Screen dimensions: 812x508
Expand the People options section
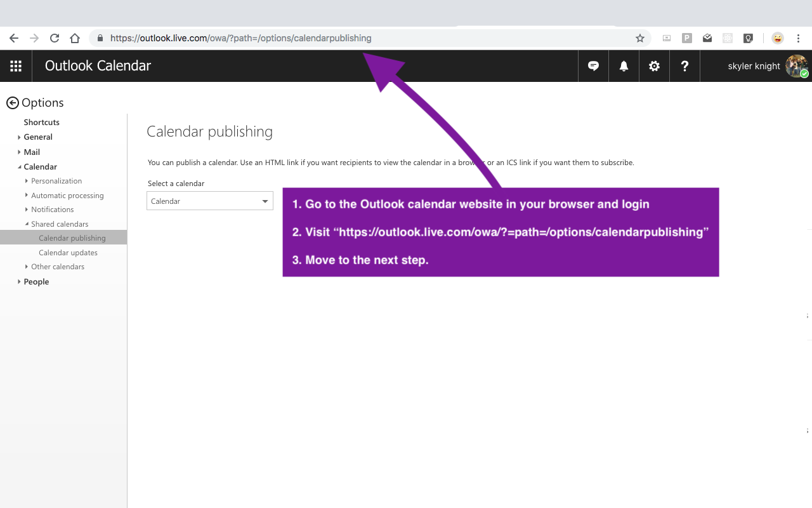tap(19, 282)
